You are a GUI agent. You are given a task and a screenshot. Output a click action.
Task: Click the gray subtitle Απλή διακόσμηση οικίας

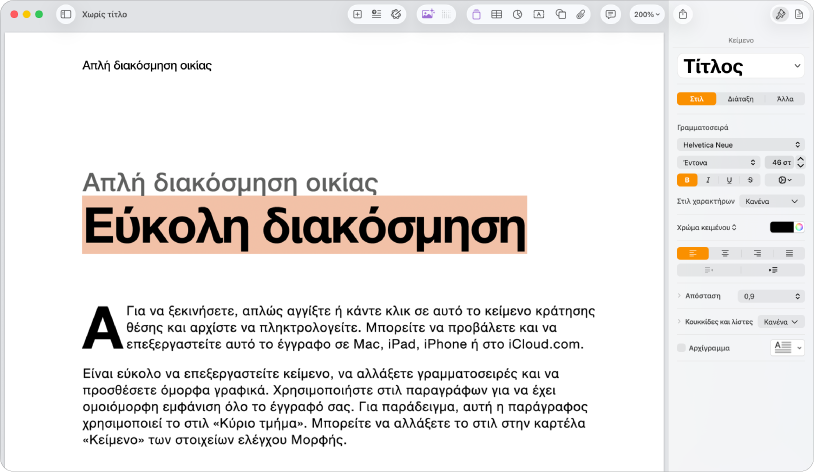230,182
